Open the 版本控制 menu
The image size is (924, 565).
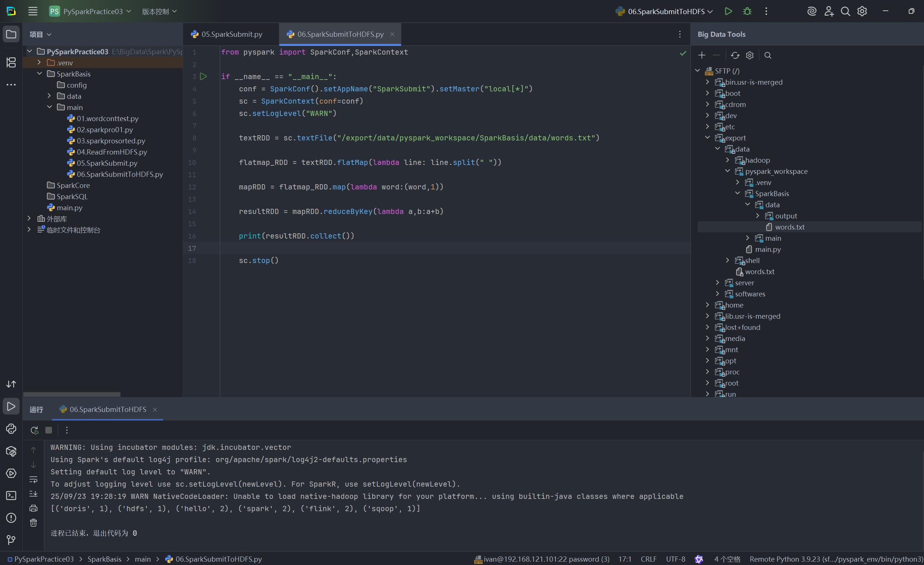click(159, 12)
